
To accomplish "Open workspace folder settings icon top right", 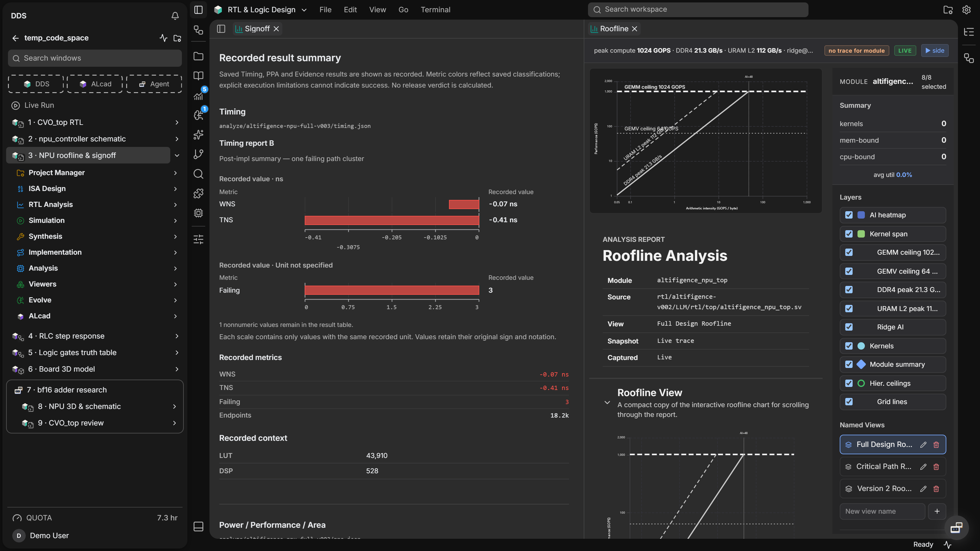I will (x=948, y=10).
